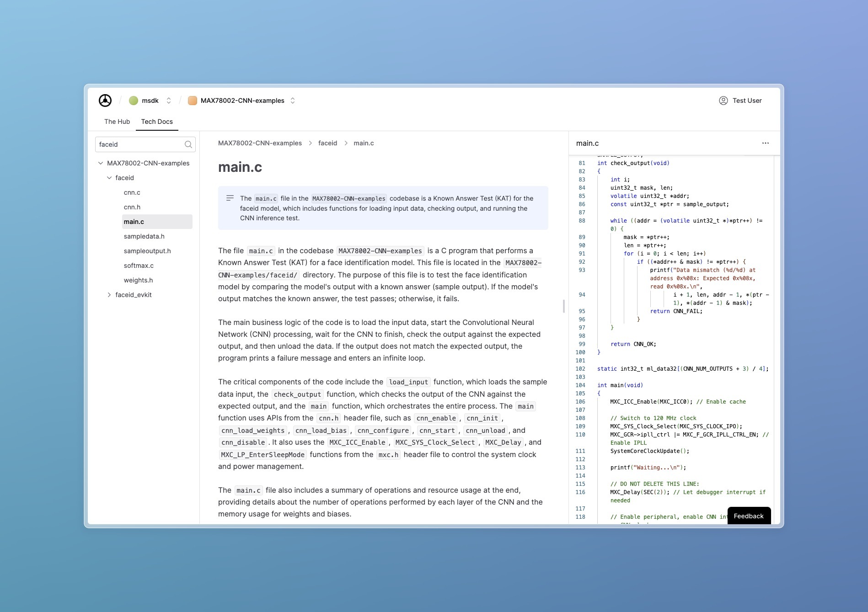Collapse the faceid folder in sidebar
Image resolution: width=868 pixels, height=612 pixels.
click(109, 178)
